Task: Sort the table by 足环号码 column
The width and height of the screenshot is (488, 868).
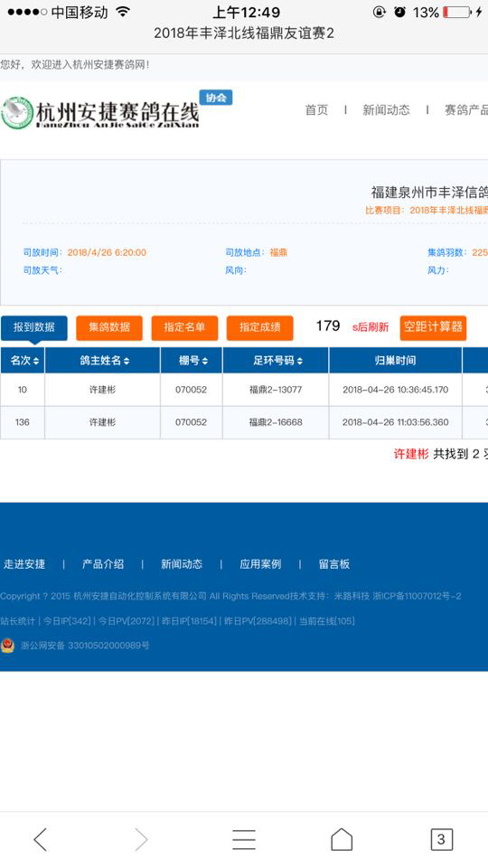Action: (x=276, y=361)
